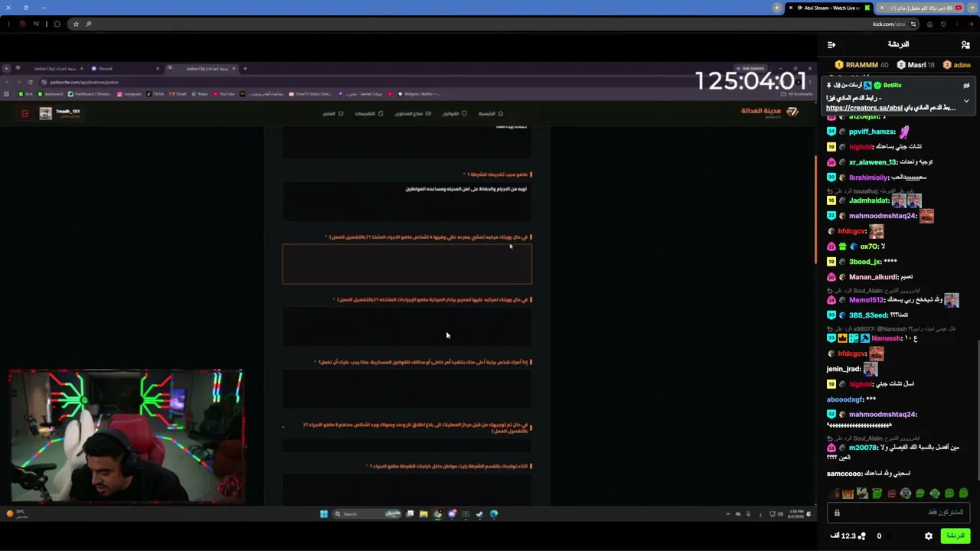Click username xr_alaween_13 in chat
Viewport: 980px width, 551px height.
(x=873, y=162)
